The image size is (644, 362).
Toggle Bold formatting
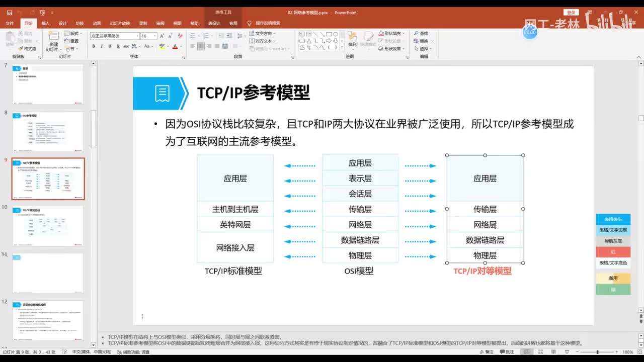[94, 46]
